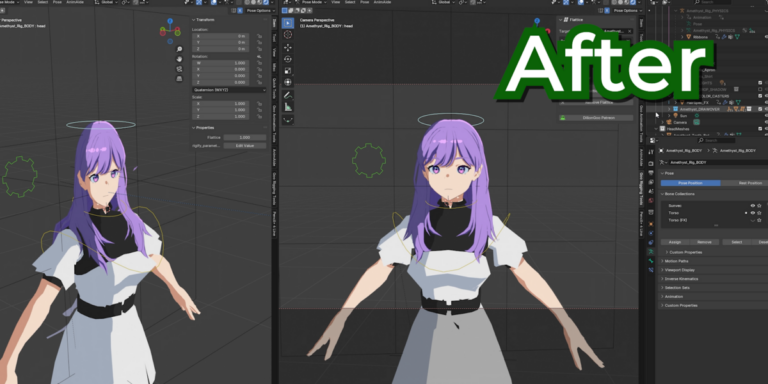This screenshot has width=768, height=384.
Task: Select the Camera item in outliner
Action: tap(680, 122)
